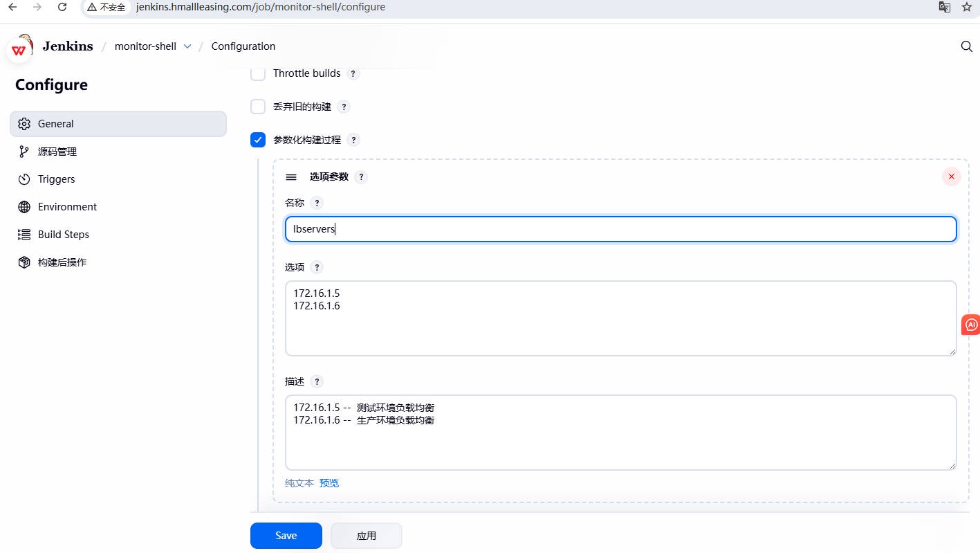This screenshot has width=980, height=553.
Task: Click the red AI floating side button
Action: tap(971, 324)
